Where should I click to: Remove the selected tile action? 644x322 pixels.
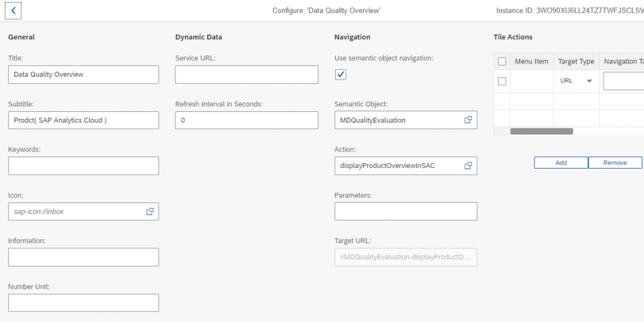click(x=615, y=163)
